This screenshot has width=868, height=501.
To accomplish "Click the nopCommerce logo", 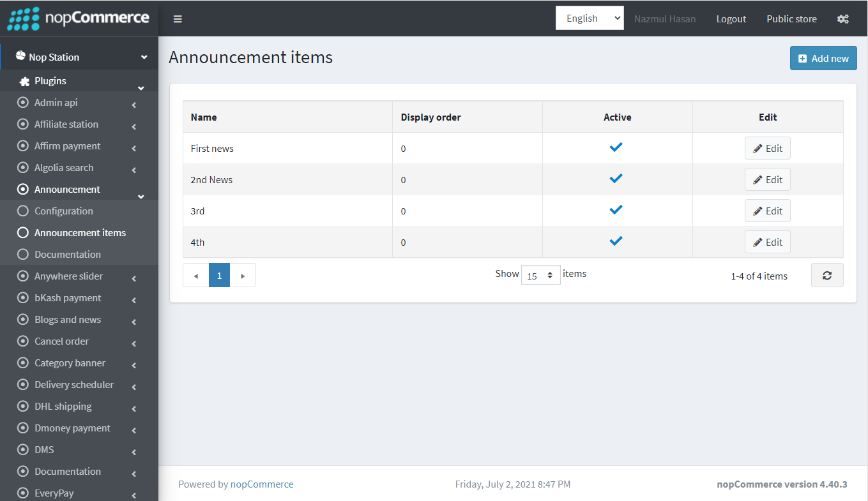I will coord(78,18).
